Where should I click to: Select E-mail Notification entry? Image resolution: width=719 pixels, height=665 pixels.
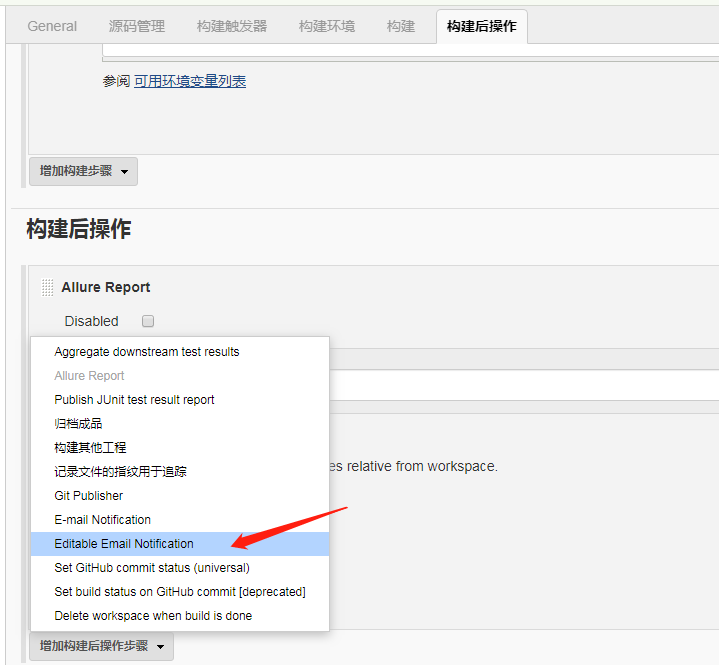(180, 520)
